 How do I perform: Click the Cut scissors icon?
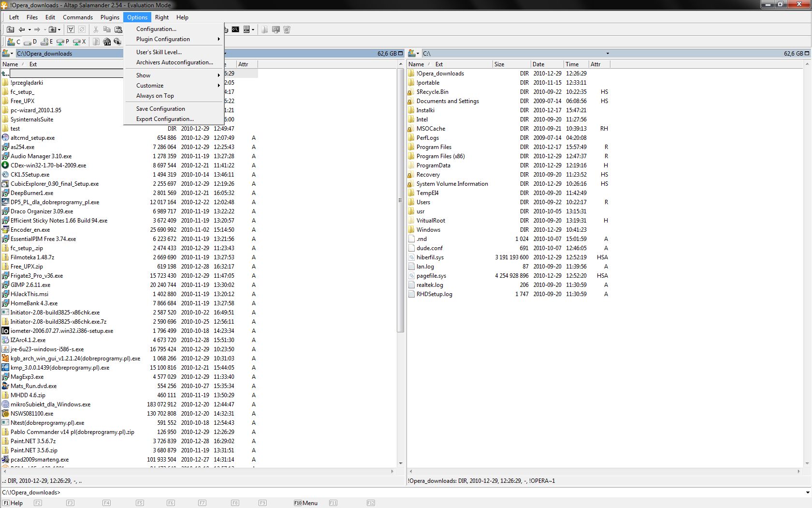pyautogui.click(x=96, y=30)
